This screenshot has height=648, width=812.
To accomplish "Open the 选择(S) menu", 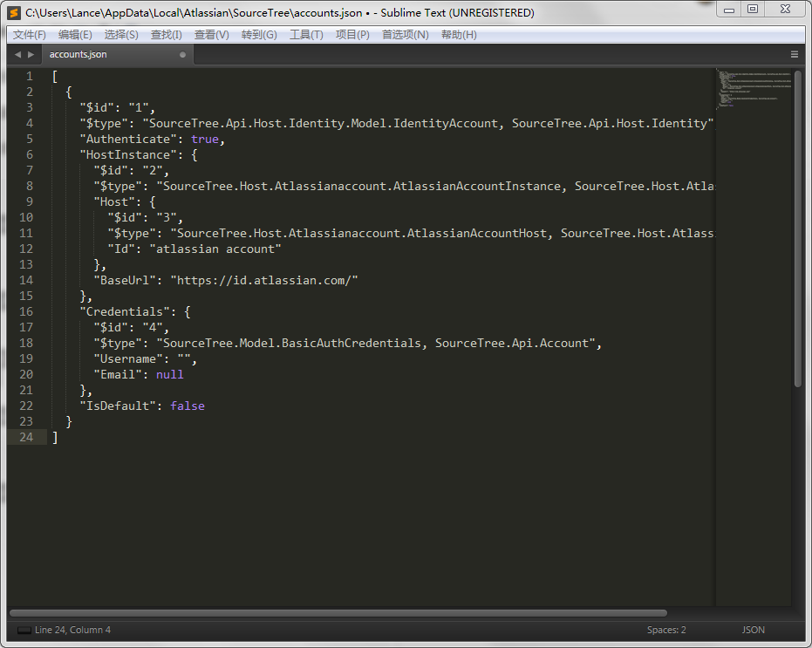I will (121, 35).
